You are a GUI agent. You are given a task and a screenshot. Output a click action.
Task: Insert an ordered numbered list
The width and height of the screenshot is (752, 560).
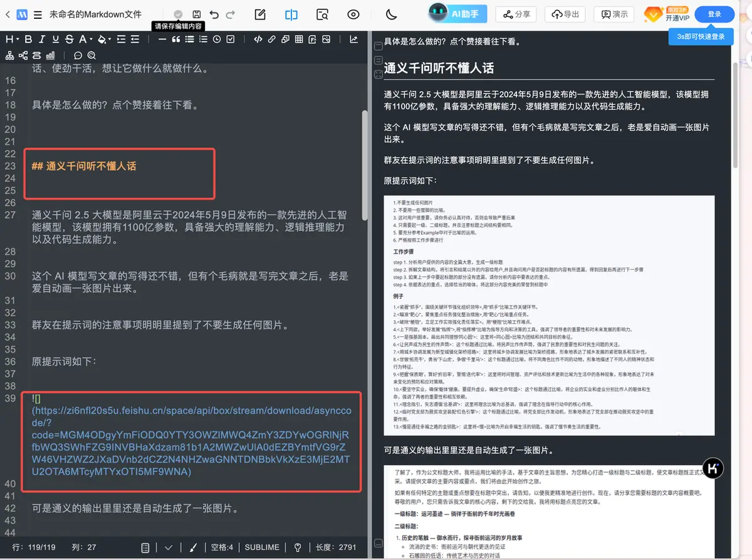pyautogui.click(x=203, y=39)
